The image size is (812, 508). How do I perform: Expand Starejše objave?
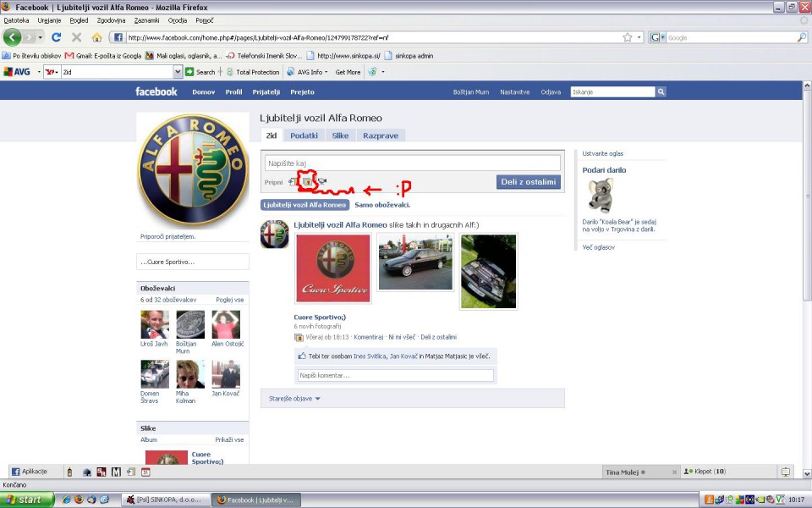click(x=294, y=399)
